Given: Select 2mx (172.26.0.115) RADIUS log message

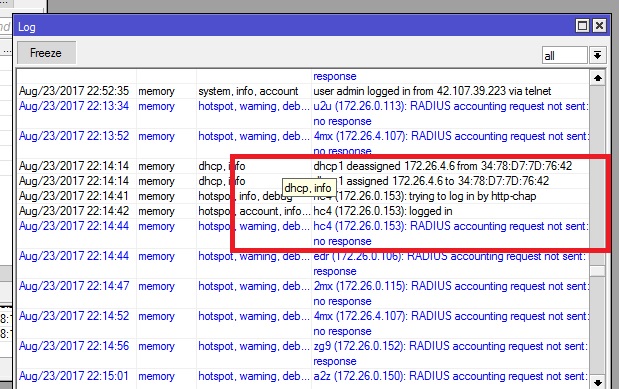Looking at the screenshot, I should 451,293.
